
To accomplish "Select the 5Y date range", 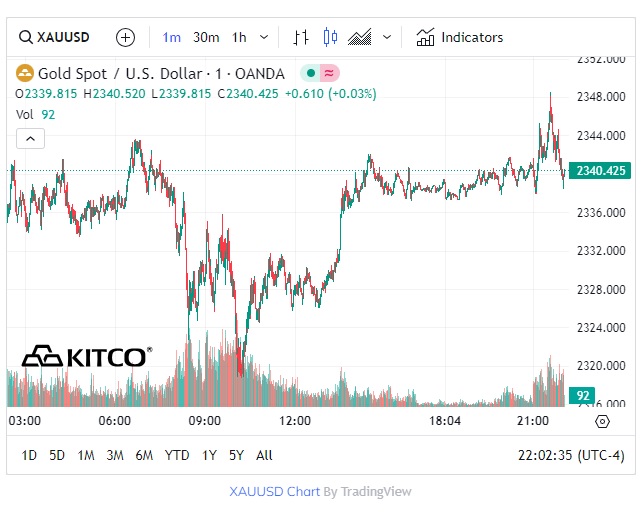I will coord(236,455).
